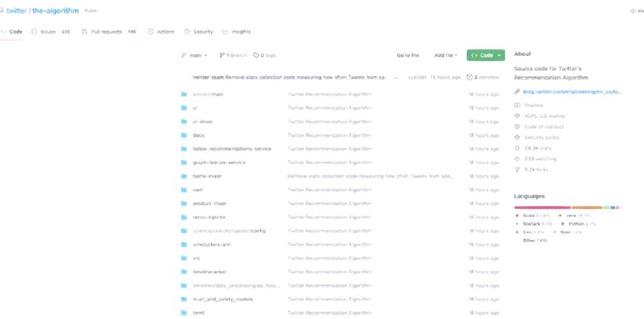
Task: Open the twitter-team author link
Action: tap(209, 77)
